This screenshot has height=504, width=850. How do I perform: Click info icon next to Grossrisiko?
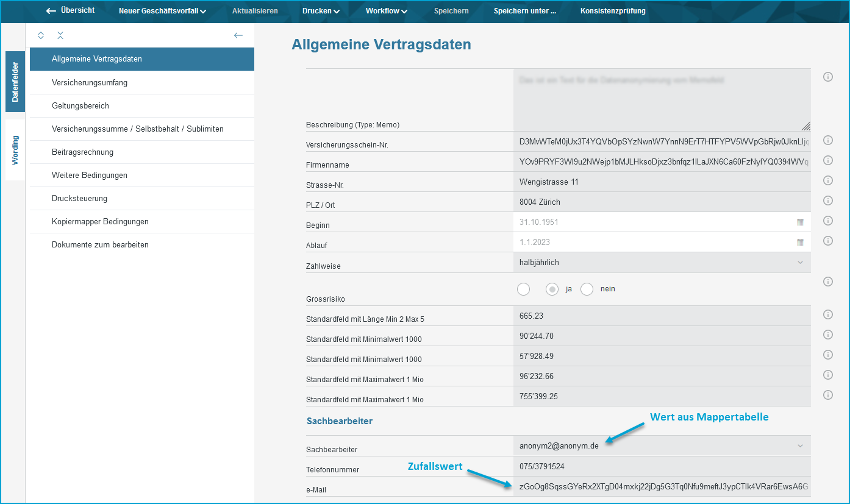[x=828, y=282]
